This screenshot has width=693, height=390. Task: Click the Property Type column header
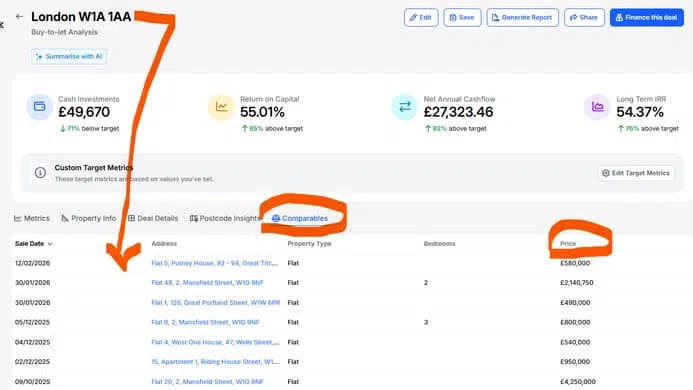[309, 244]
